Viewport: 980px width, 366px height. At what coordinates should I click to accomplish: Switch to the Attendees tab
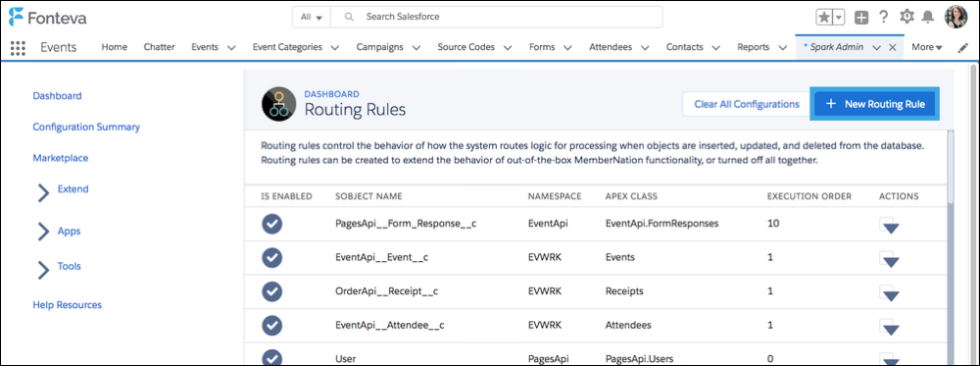click(x=611, y=47)
